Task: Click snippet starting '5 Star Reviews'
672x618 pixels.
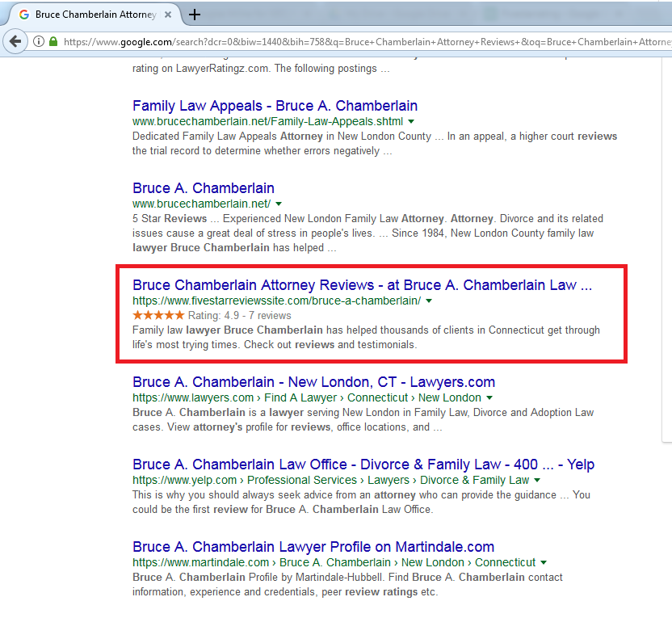Action: pos(367,233)
